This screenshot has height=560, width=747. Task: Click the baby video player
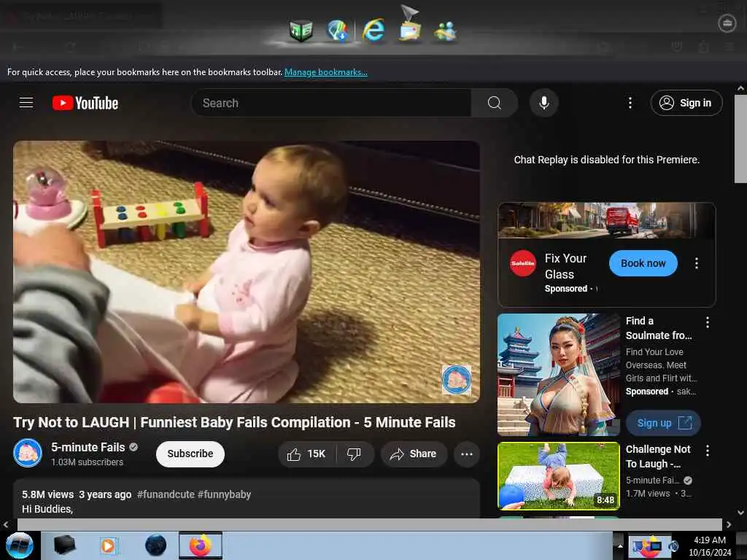click(247, 272)
